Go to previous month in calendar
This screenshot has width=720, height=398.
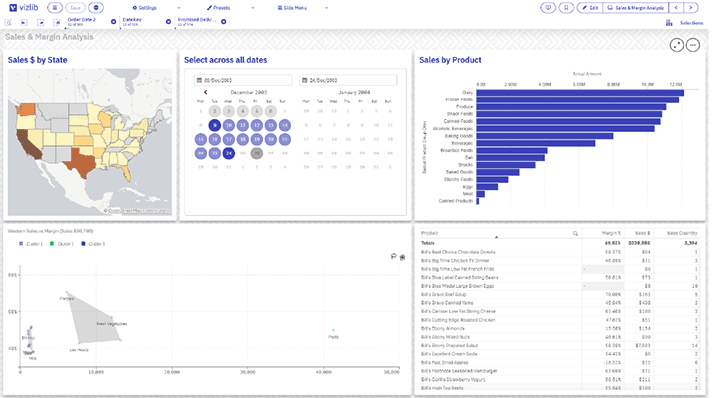coord(206,92)
